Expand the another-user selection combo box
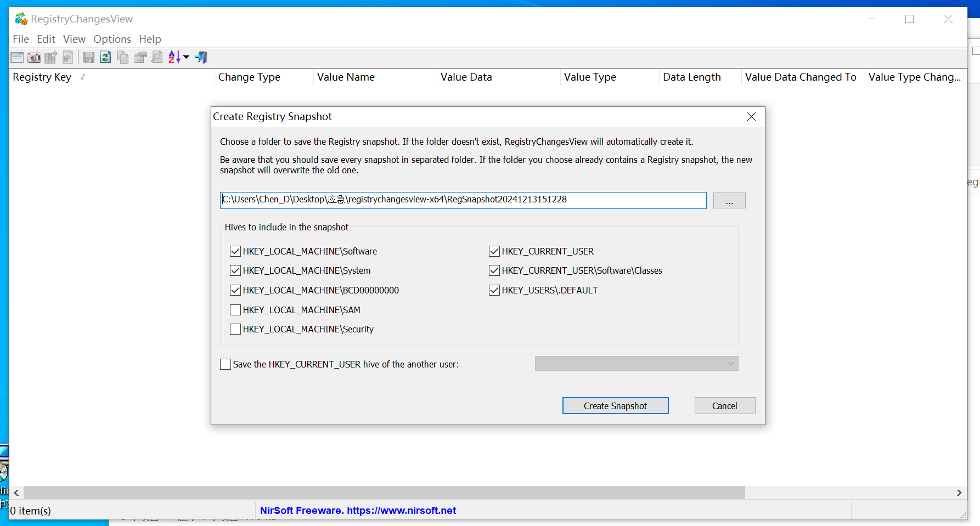 coord(636,364)
